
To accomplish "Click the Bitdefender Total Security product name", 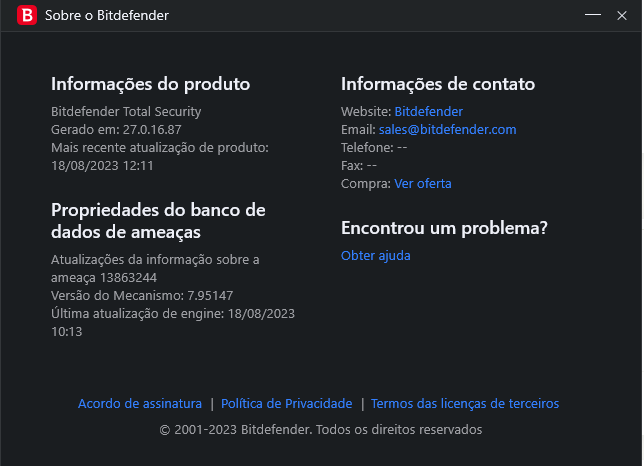I will (126, 112).
